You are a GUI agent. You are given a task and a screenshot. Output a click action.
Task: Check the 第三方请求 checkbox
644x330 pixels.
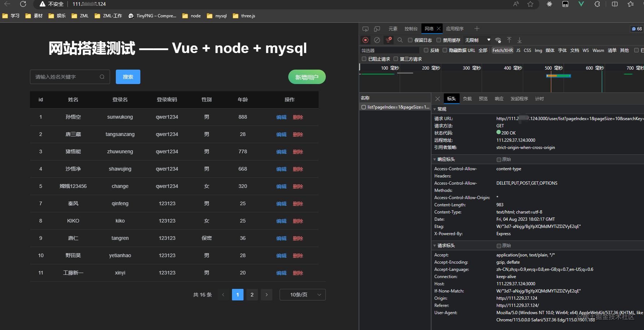coord(396,59)
